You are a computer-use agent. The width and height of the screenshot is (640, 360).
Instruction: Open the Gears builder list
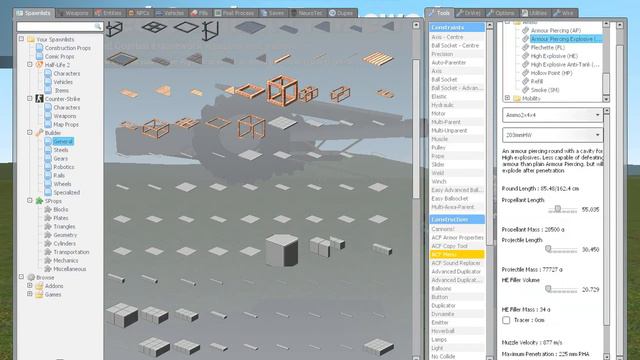[x=60, y=158]
